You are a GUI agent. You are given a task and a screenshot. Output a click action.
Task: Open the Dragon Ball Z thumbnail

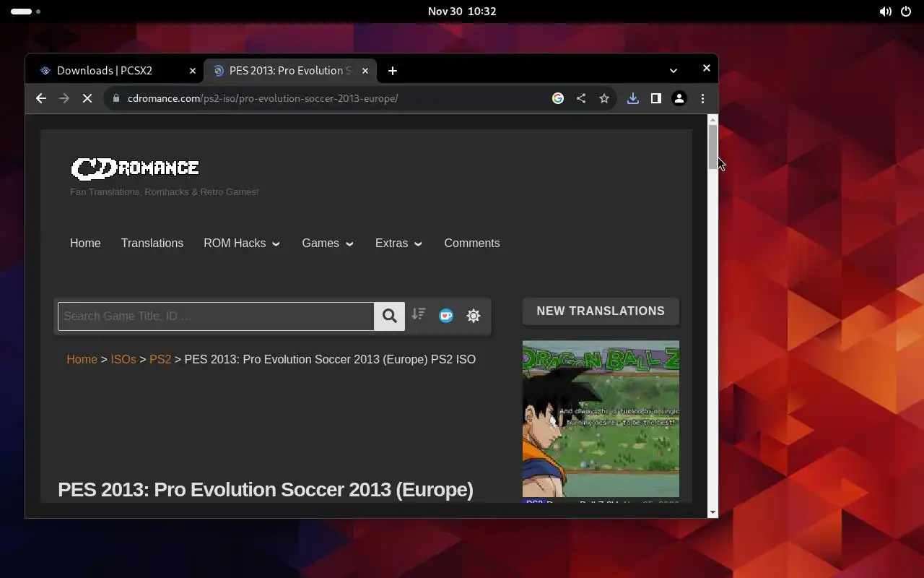pyautogui.click(x=601, y=419)
